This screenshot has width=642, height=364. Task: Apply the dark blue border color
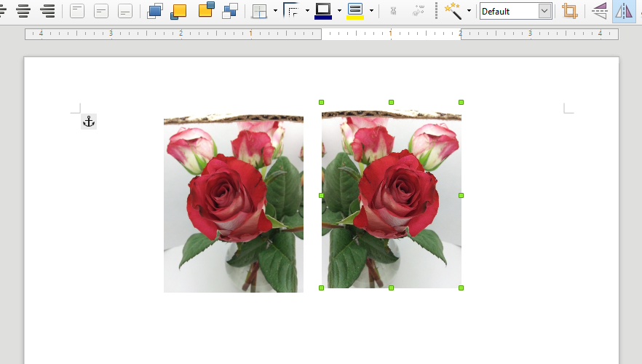323,11
